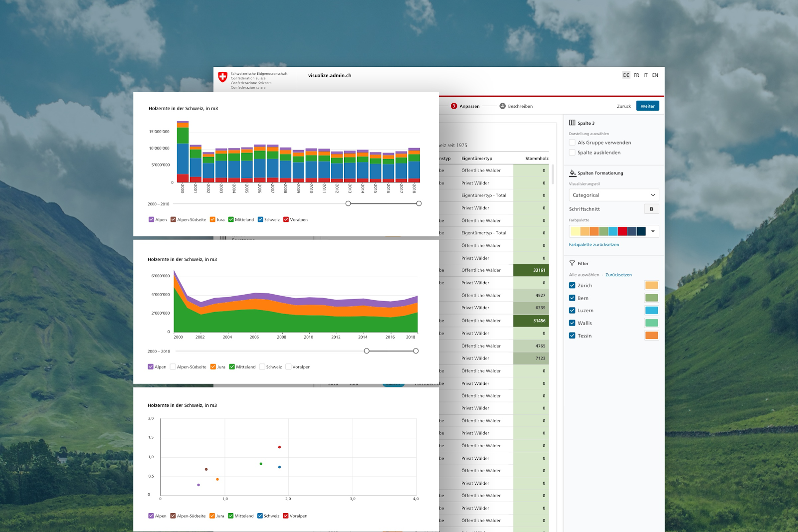Uncheck the Luzern filter checkbox
The height and width of the screenshot is (532, 798).
click(x=572, y=310)
